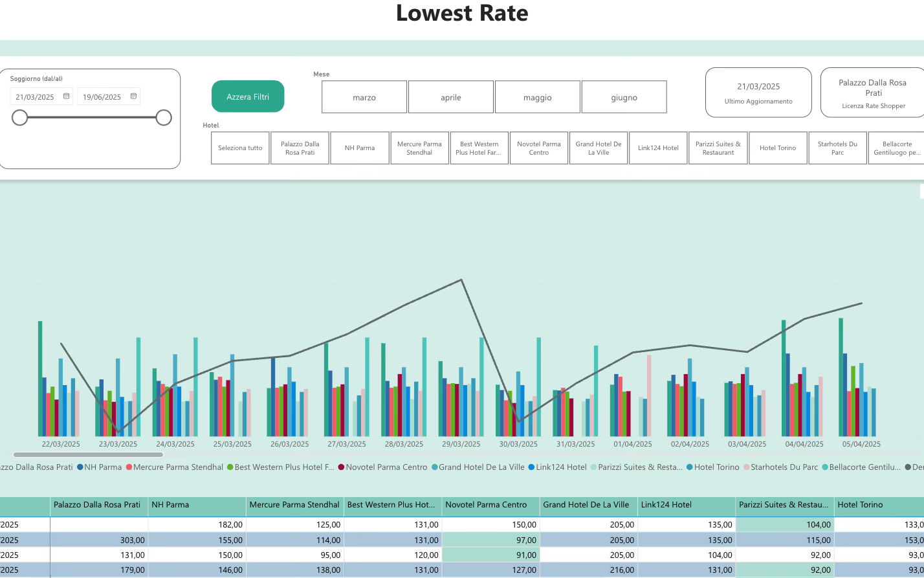Click the table cell with value 125,00
The height and width of the screenshot is (578, 924).
pyautogui.click(x=295, y=525)
